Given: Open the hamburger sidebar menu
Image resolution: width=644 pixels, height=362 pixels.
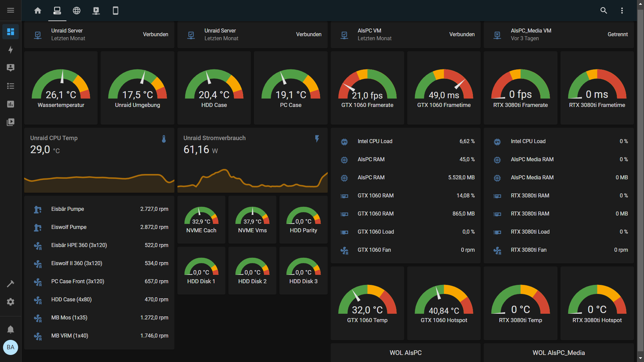Looking at the screenshot, I should (x=10, y=10).
